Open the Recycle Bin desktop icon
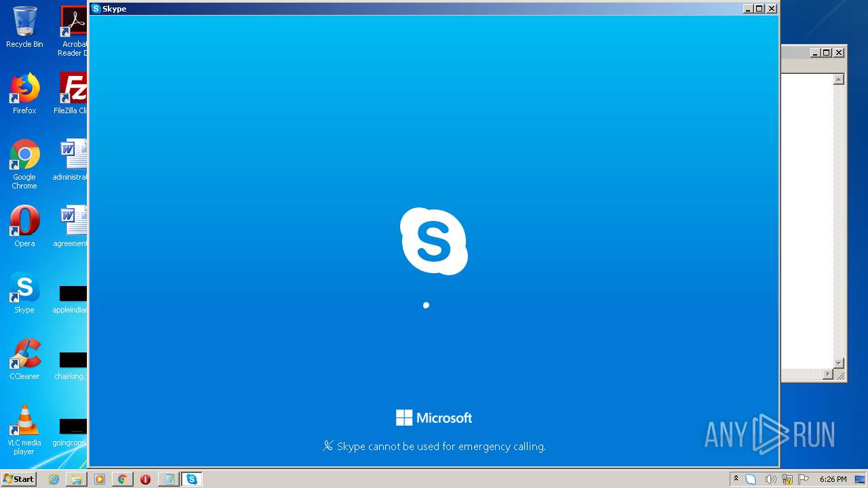The width and height of the screenshot is (868, 488). click(x=24, y=27)
